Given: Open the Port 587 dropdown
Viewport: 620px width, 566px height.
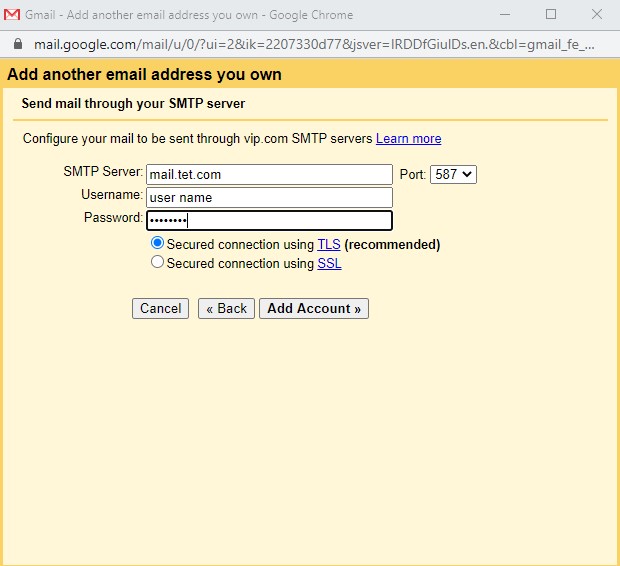Looking at the screenshot, I should pyautogui.click(x=453, y=174).
